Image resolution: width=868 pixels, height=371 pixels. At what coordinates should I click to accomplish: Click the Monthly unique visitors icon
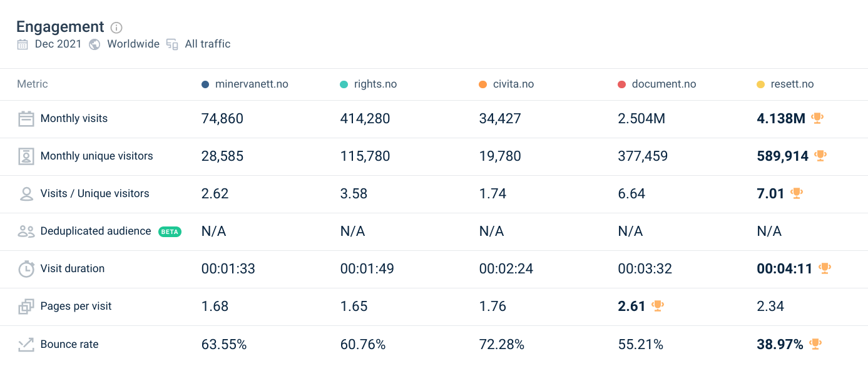tap(26, 156)
